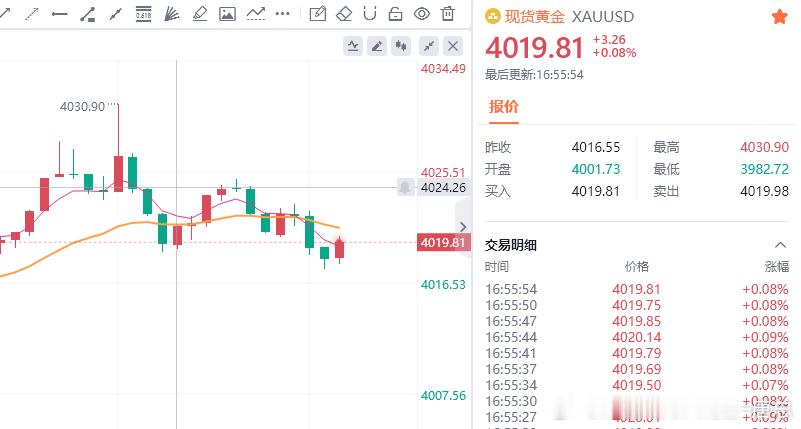Click the 昨收 value 4016.55

(x=596, y=148)
